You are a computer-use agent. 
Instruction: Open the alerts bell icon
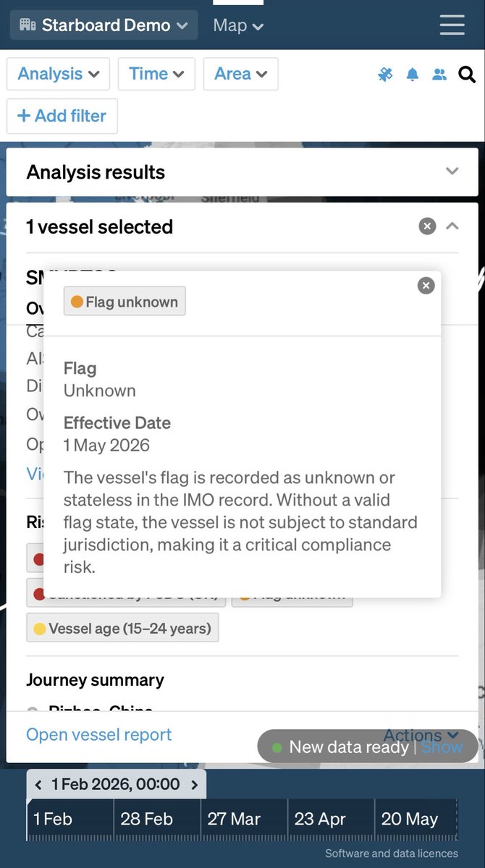413,74
